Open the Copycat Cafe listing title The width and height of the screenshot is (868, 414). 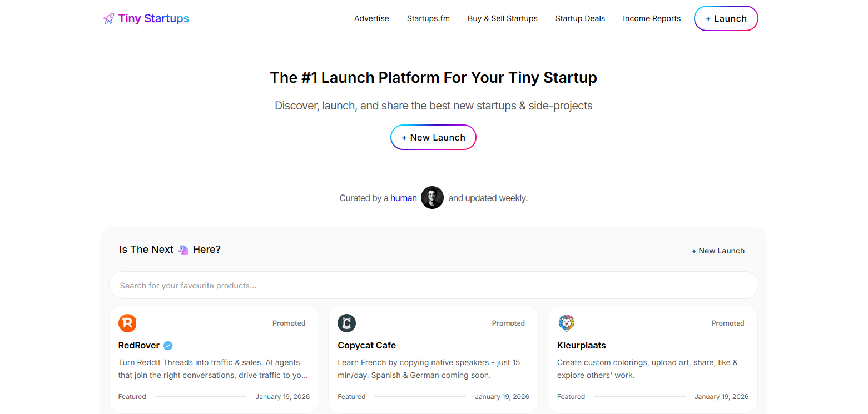367,345
